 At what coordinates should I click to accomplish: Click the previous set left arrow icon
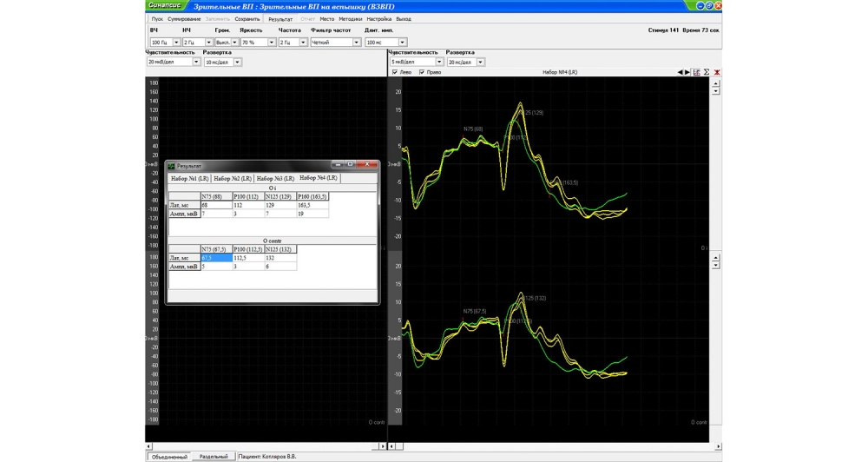point(681,72)
